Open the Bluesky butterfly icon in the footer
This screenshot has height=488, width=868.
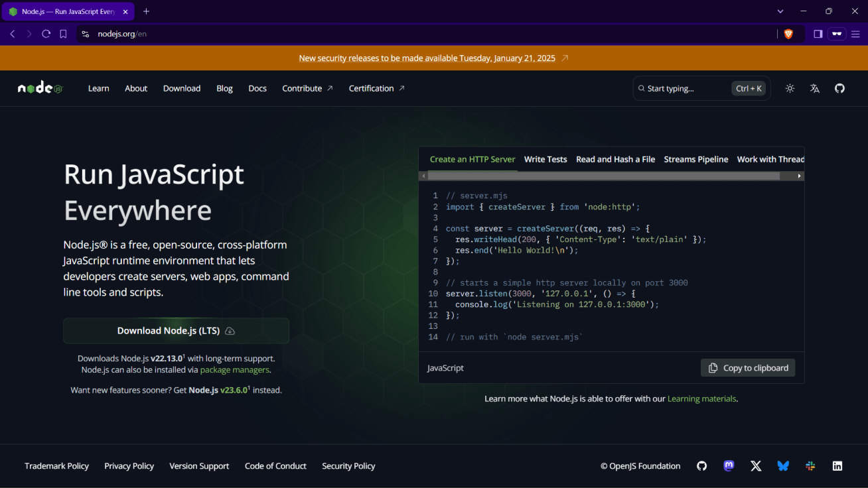[x=783, y=466]
